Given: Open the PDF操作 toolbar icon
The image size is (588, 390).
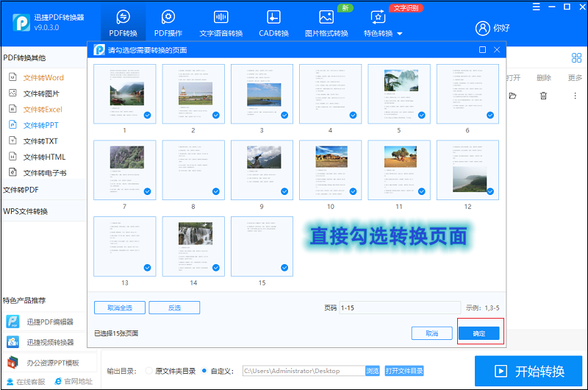Looking at the screenshot, I should [168, 17].
